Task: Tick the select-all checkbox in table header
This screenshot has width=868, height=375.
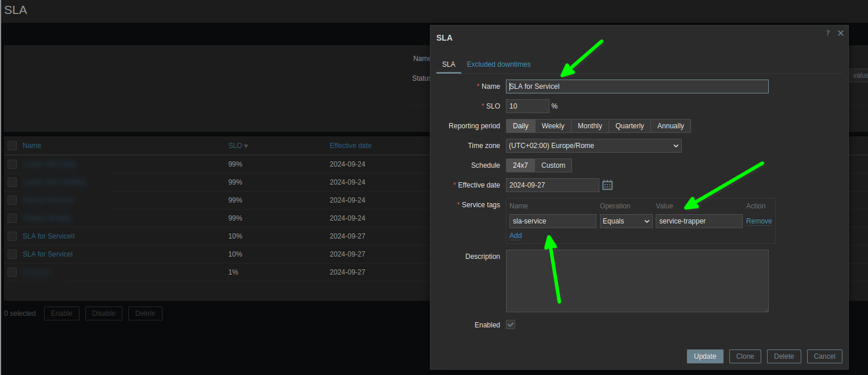Action: tap(12, 146)
